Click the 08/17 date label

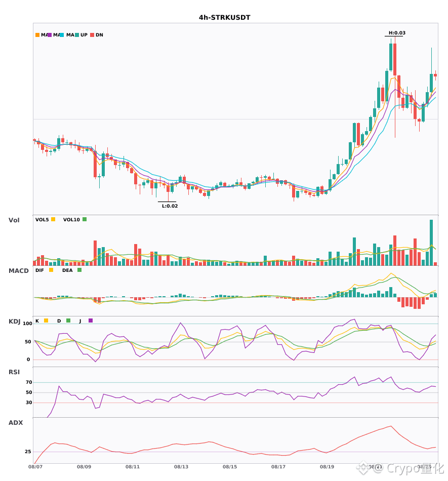pyautogui.click(x=278, y=467)
